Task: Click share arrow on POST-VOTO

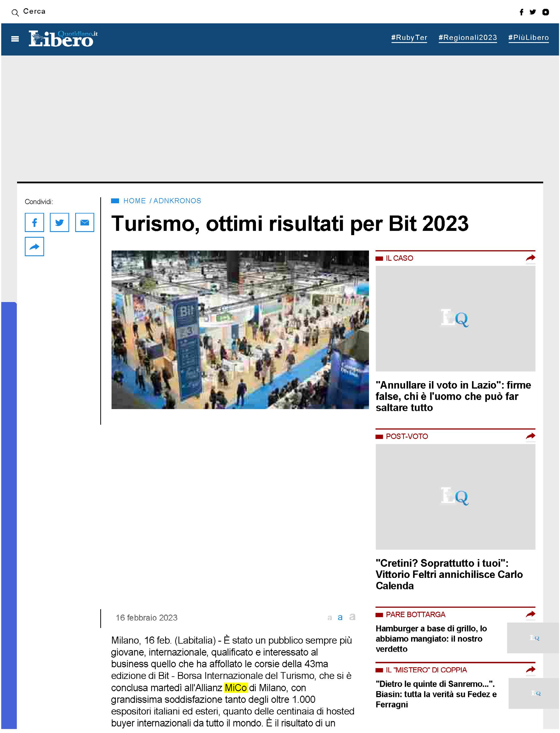Action: 530,436
